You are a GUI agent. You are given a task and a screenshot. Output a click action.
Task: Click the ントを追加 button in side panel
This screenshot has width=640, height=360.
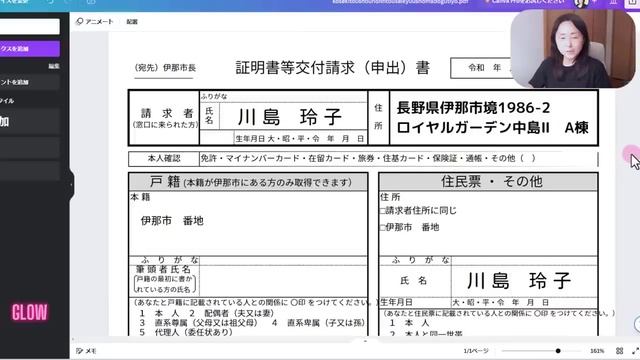click(x=30, y=82)
